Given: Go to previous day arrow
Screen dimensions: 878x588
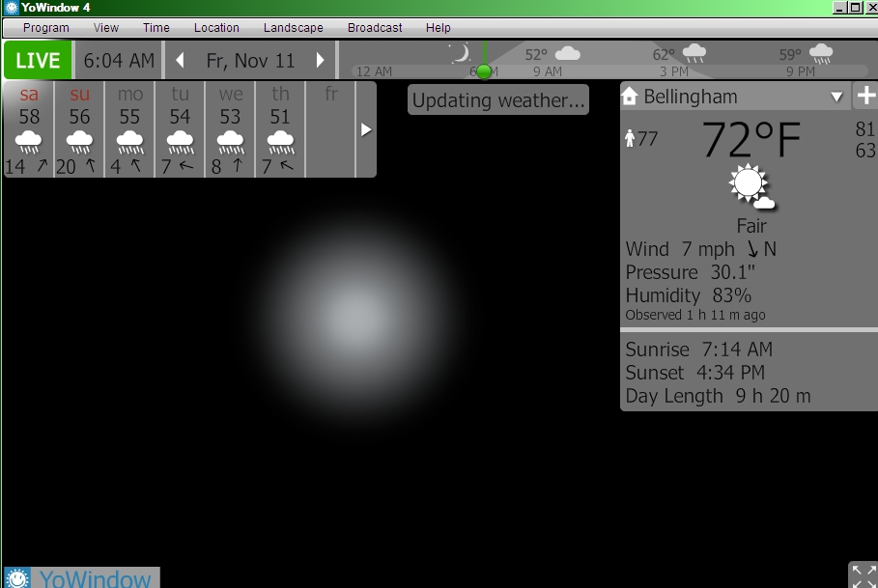Looking at the screenshot, I should click(180, 61).
